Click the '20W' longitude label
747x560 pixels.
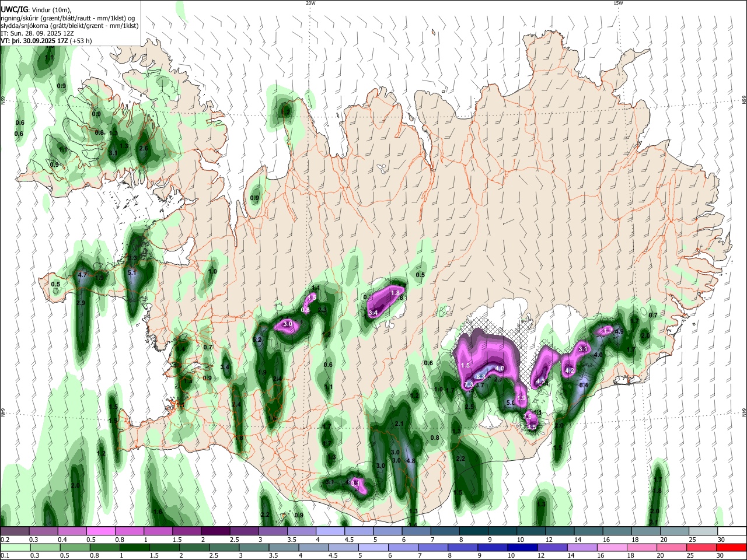310,3
